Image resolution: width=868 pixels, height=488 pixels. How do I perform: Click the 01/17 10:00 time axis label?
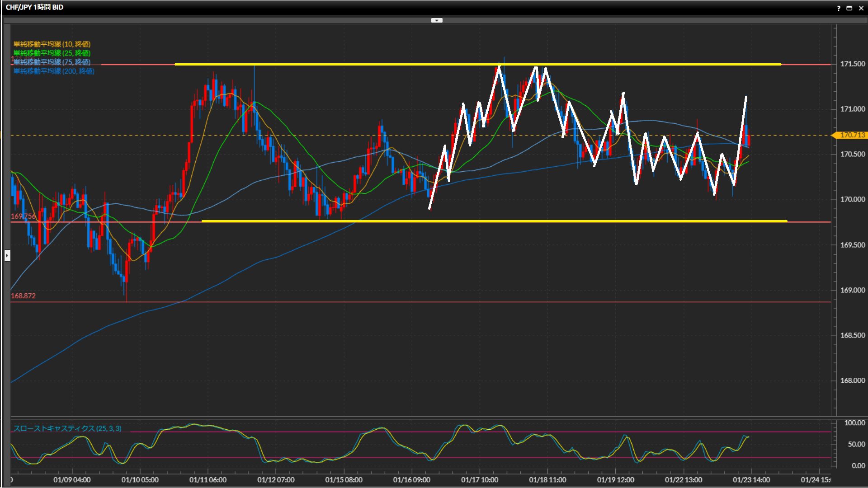479,480
